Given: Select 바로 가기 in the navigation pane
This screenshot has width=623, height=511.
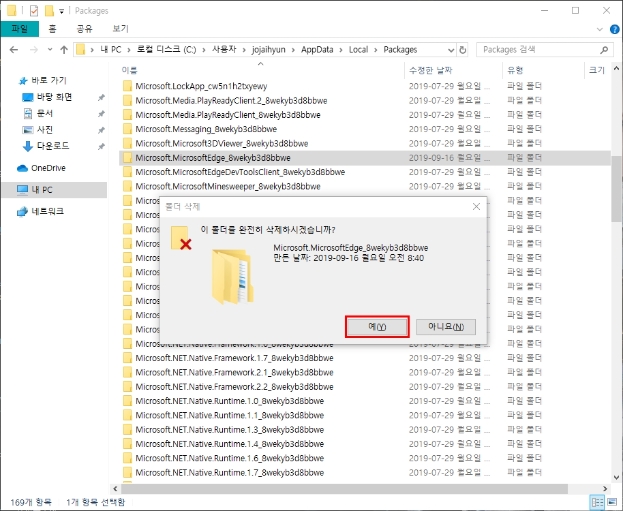Looking at the screenshot, I should click(x=48, y=80).
